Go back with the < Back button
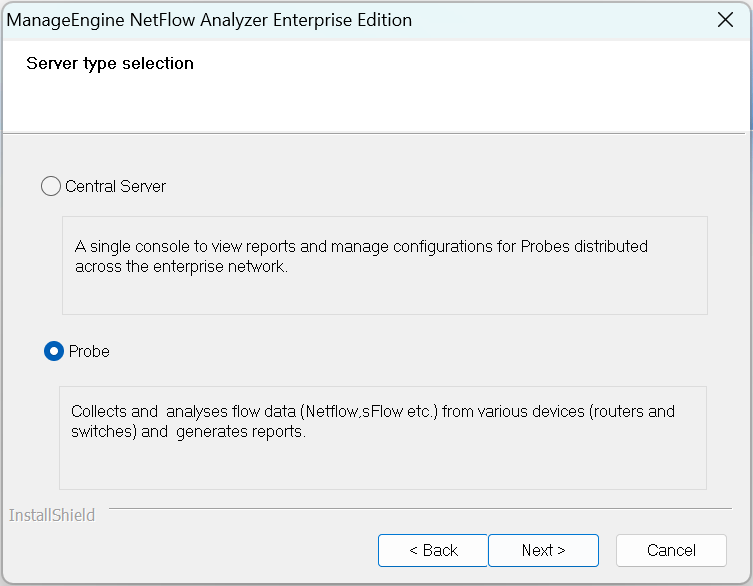This screenshot has height=586, width=753. 433,550
